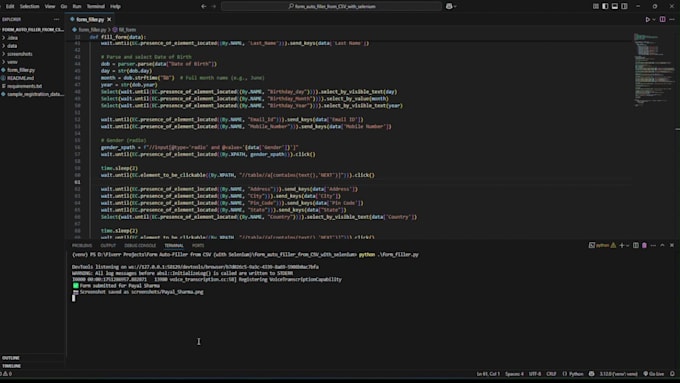Click the terminal warning triangle icon
The width and height of the screenshot is (680, 383).
[613, 246]
